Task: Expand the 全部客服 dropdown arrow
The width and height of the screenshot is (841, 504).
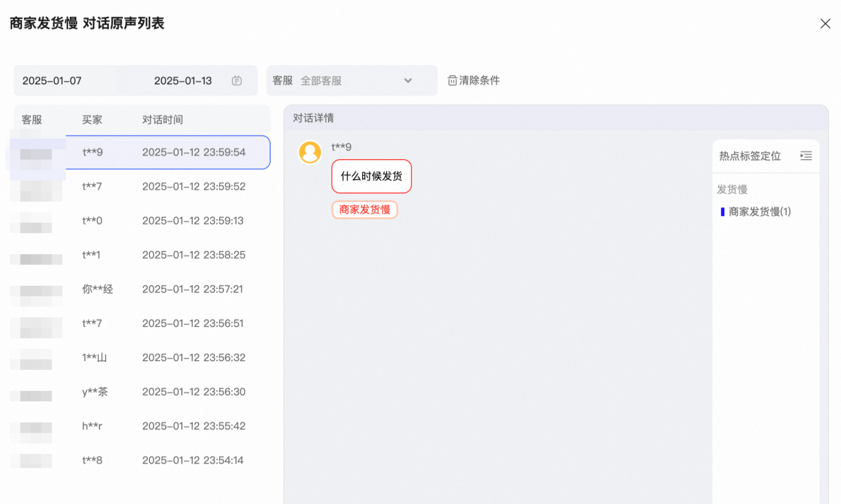Action: pos(408,81)
